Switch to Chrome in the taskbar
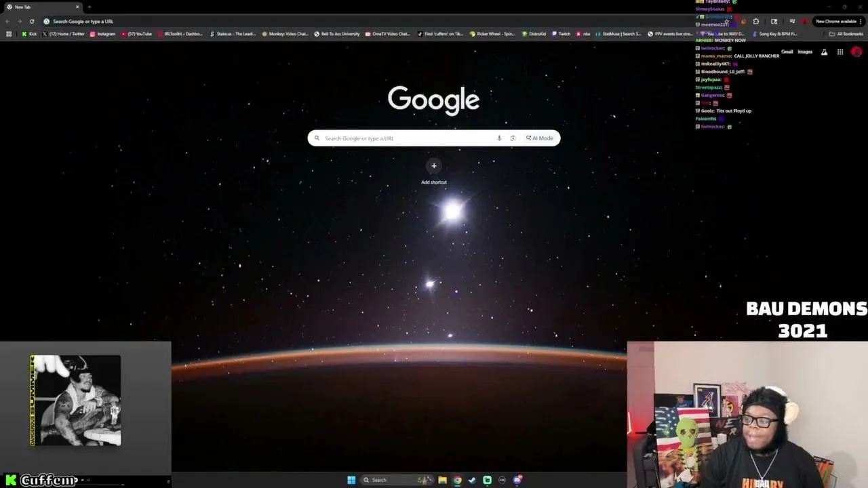 click(457, 480)
